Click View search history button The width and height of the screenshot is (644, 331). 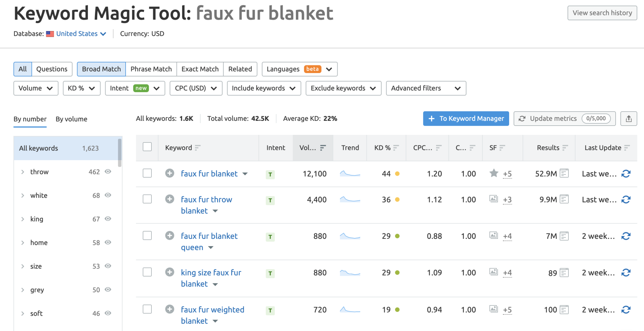coord(602,13)
